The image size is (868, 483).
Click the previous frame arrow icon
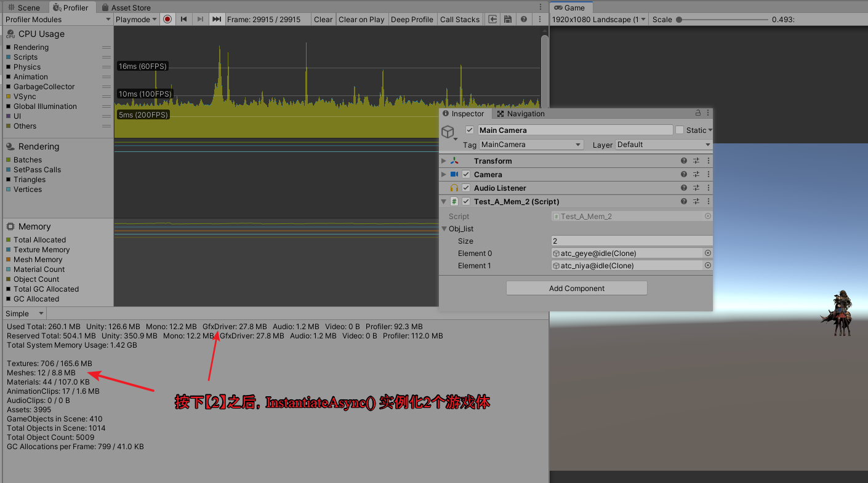tap(183, 19)
